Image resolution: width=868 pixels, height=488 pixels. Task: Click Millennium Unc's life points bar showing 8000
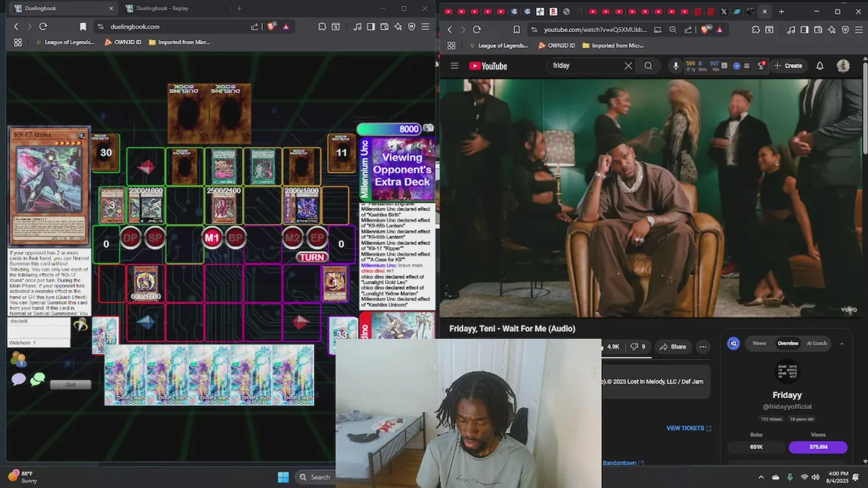pos(389,129)
